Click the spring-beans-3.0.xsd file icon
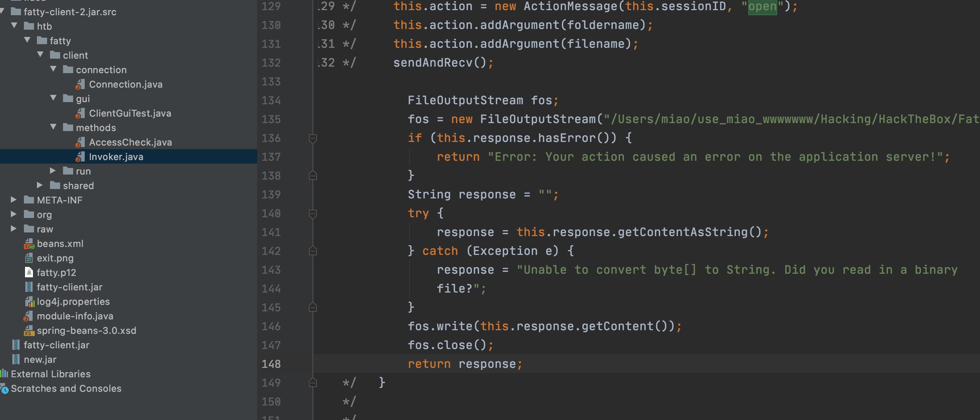This screenshot has width=980, height=420. tap(29, 331)
